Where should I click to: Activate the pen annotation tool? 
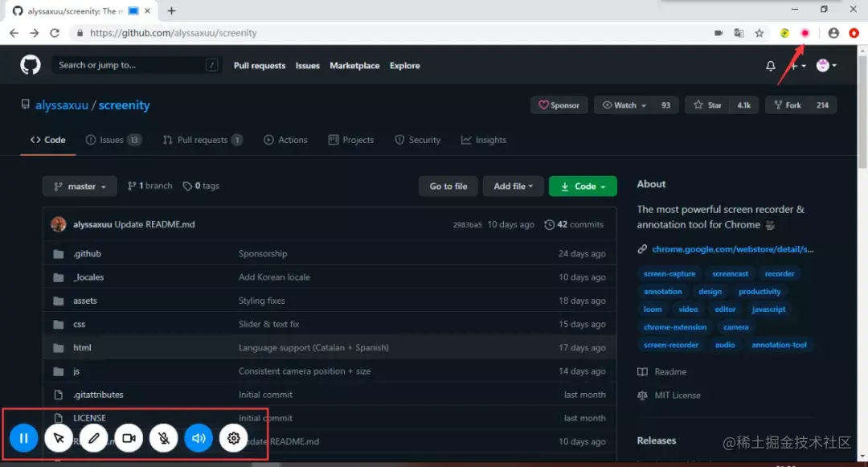tap(93, 438)
